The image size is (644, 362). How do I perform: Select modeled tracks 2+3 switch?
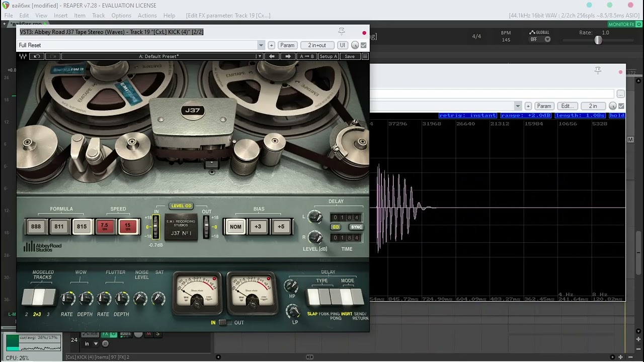tap(38, 298)
